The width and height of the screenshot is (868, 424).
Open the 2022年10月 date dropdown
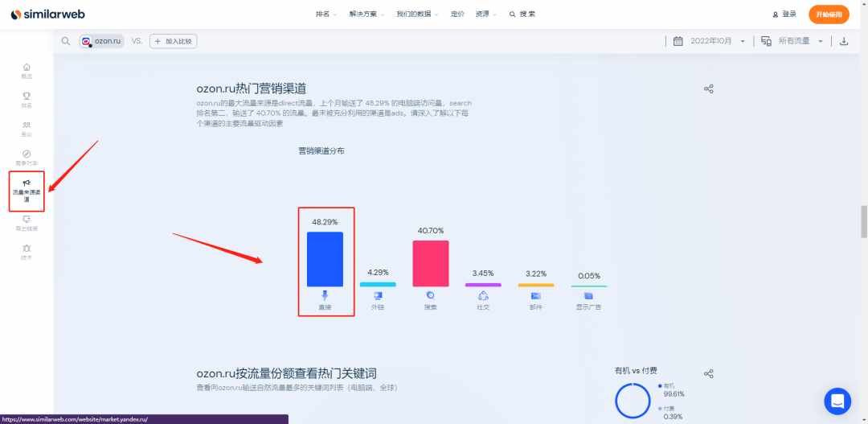(717, 41)
